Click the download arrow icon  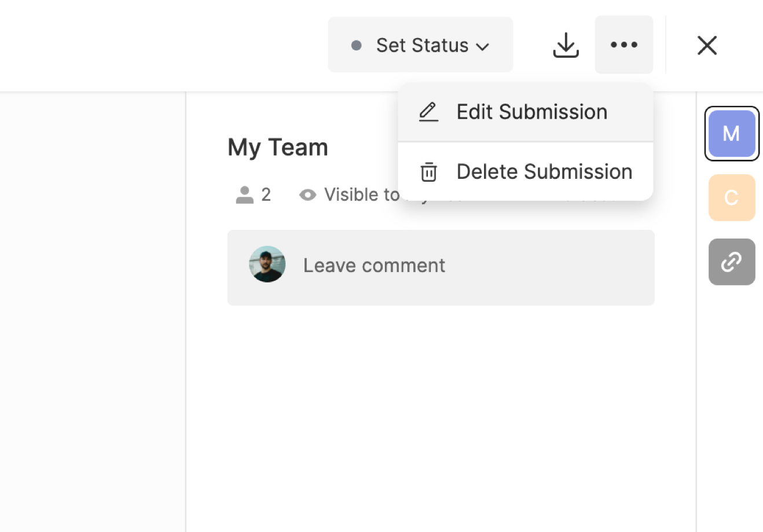(566, 45)
